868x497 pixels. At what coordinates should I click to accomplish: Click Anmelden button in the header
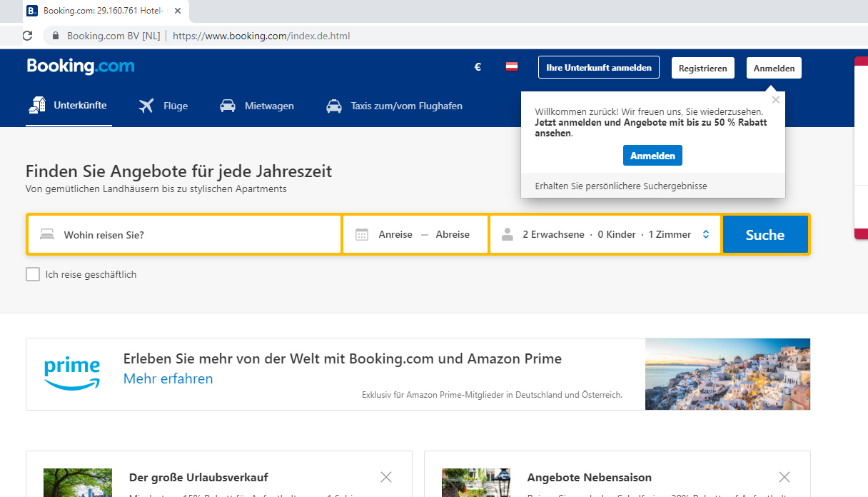tap(774, 68)
